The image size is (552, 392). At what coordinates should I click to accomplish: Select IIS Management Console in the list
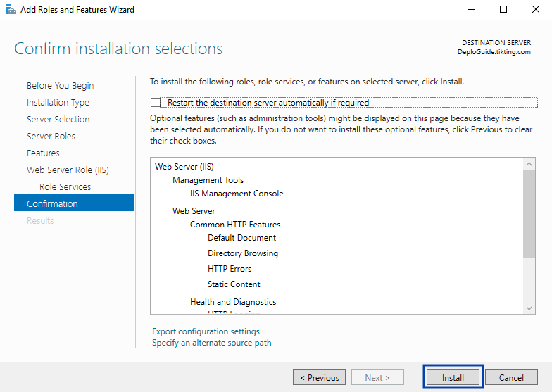237,194
